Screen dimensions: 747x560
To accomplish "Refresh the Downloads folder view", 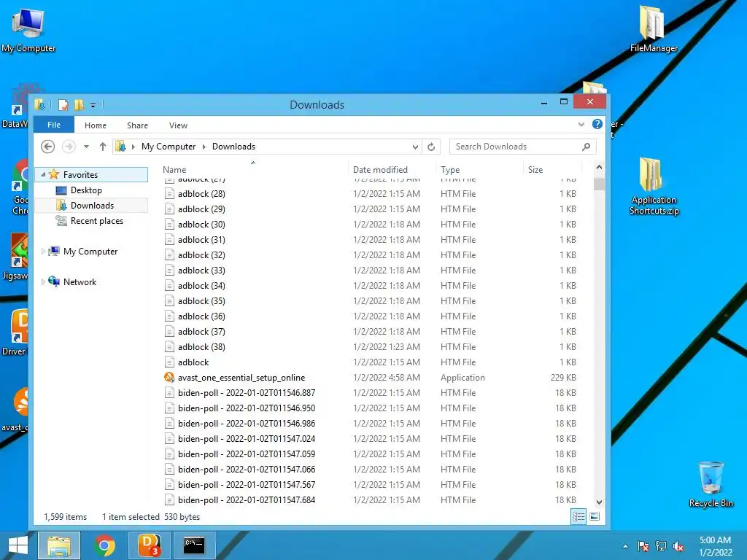I will point(431,147).
